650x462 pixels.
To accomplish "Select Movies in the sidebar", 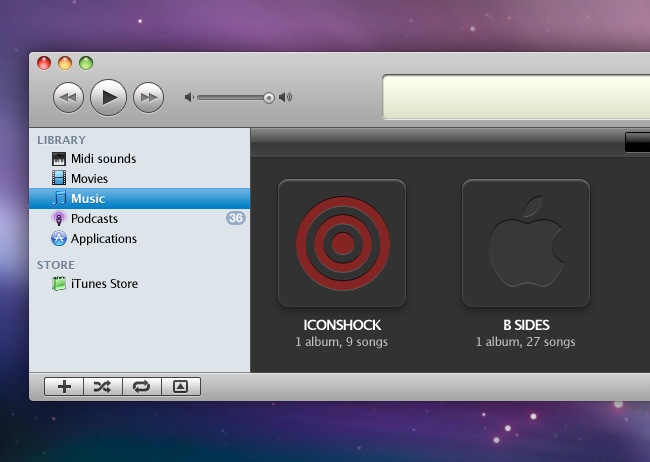I will click(x=89, y=179).
